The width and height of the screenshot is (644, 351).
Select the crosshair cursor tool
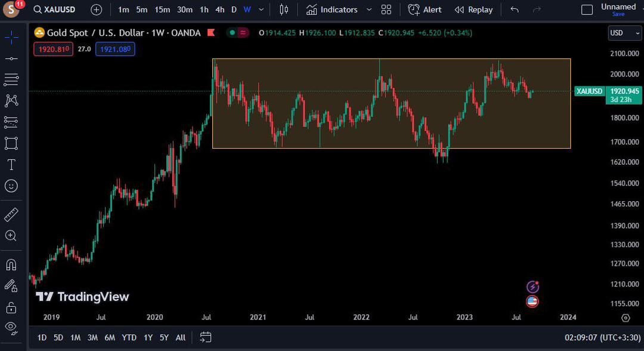click(x=11, y=38)
